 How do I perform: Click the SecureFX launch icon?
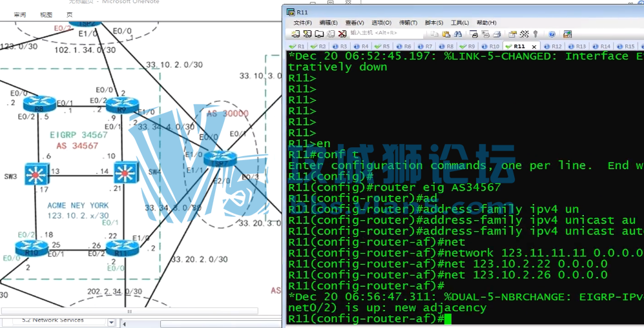coord(568,34)
